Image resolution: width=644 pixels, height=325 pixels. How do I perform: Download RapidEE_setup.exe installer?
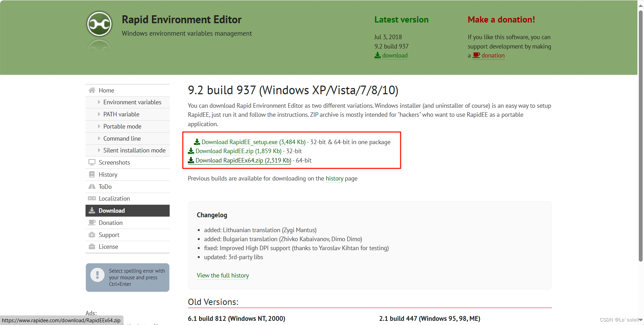(x=253, y=142)
